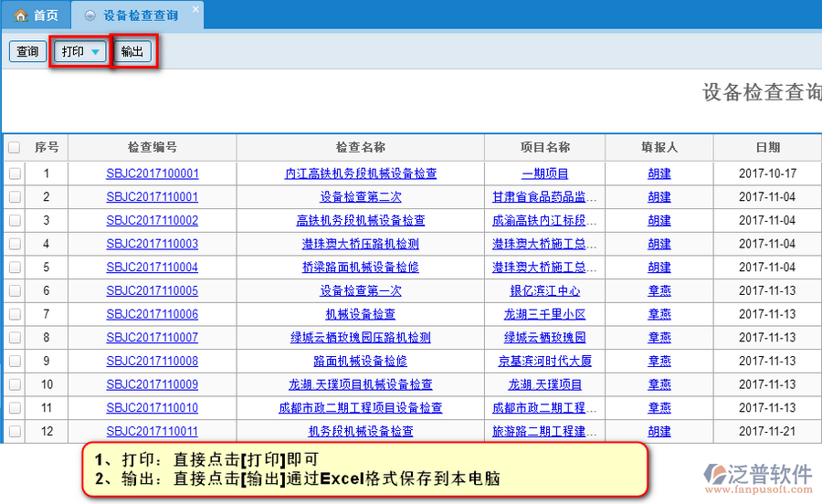Check the checkbox for row 6
Screen dimensions: 822x504
click(14, 291)
